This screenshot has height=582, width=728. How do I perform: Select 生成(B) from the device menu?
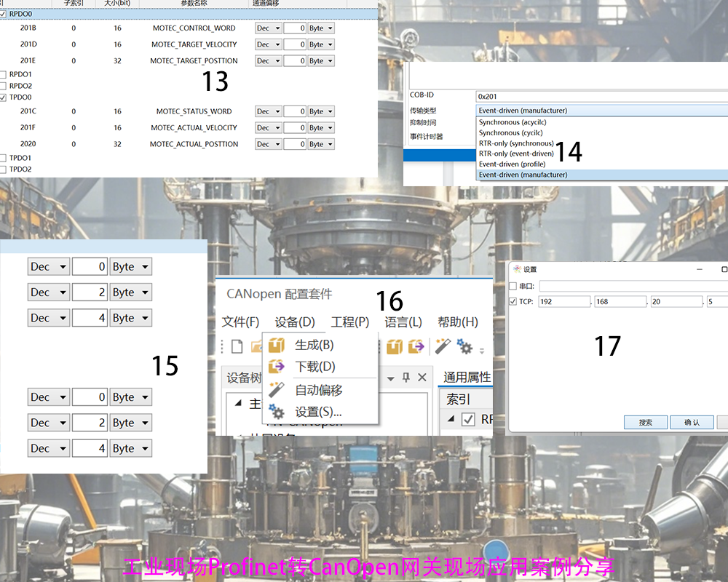point(320,345)
